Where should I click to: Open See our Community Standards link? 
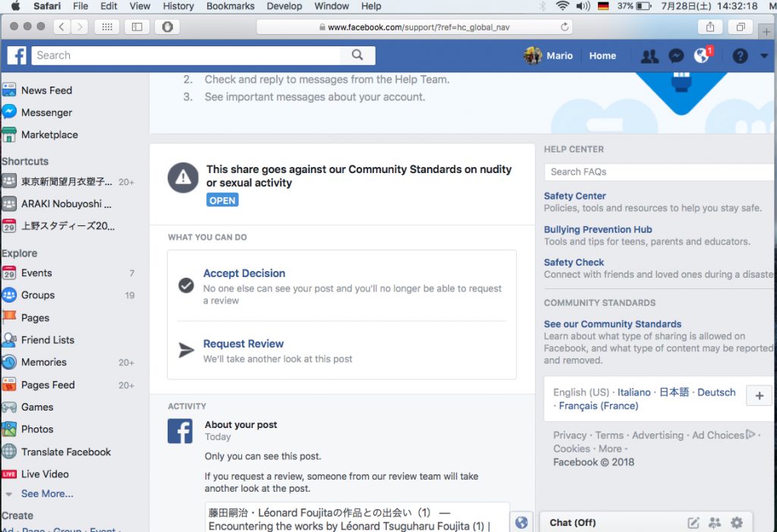point(612,324)
